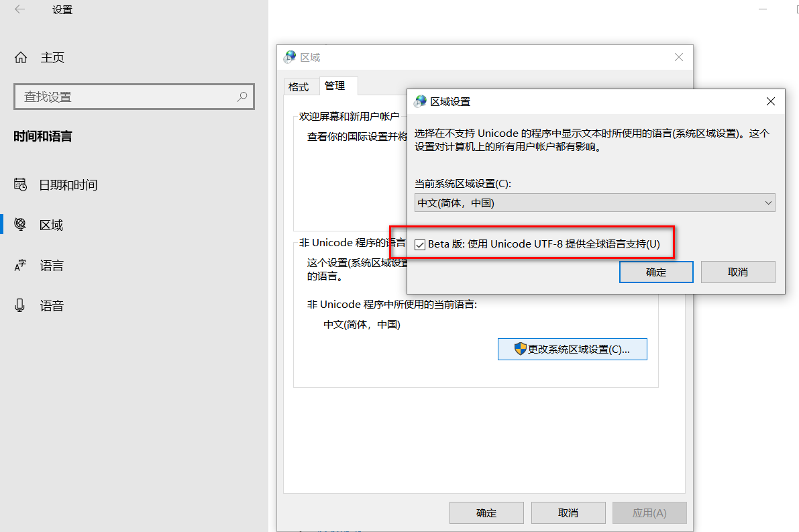Select 日期和时间 clock icon

point(21,184)
